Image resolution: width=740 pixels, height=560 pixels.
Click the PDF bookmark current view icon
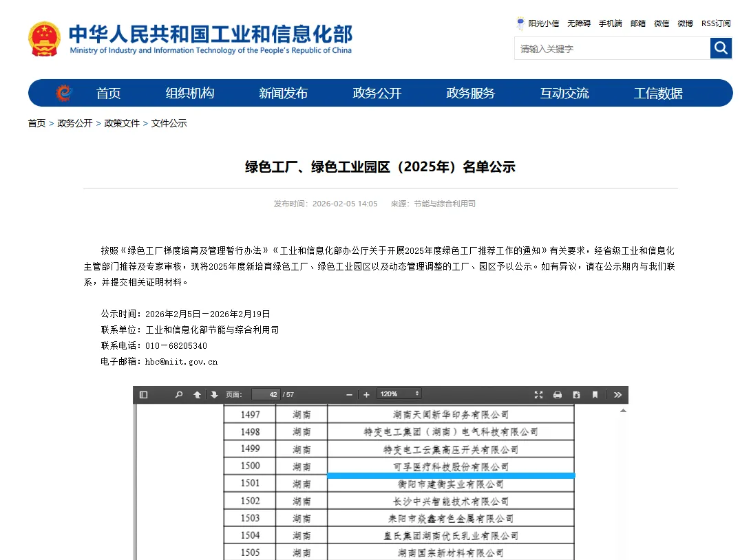tap(595, 395)
